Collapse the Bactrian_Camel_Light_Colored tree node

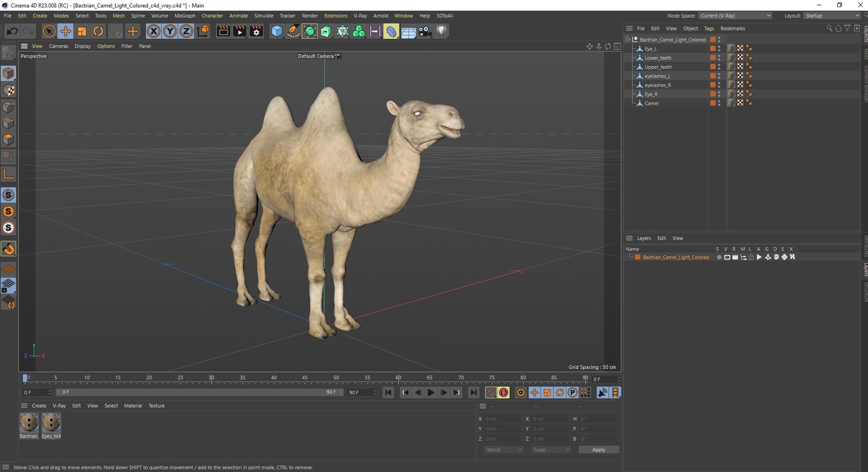click(628, 39)
